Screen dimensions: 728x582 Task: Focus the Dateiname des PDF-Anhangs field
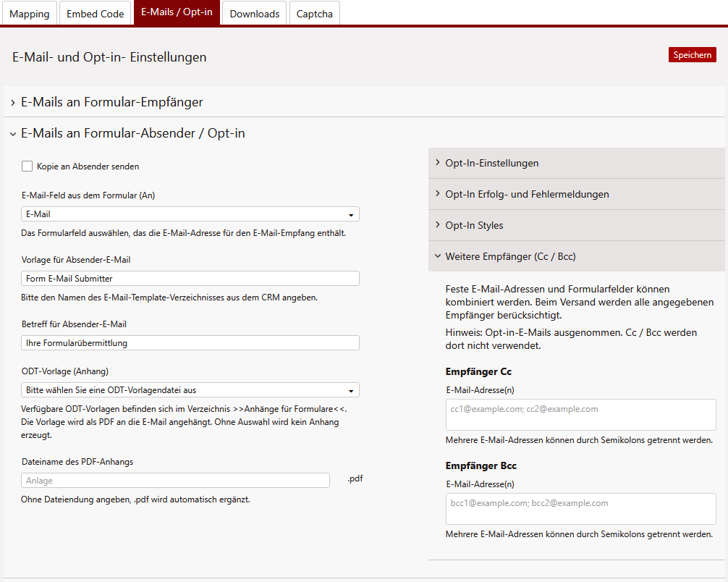click(x=176, y=481)
